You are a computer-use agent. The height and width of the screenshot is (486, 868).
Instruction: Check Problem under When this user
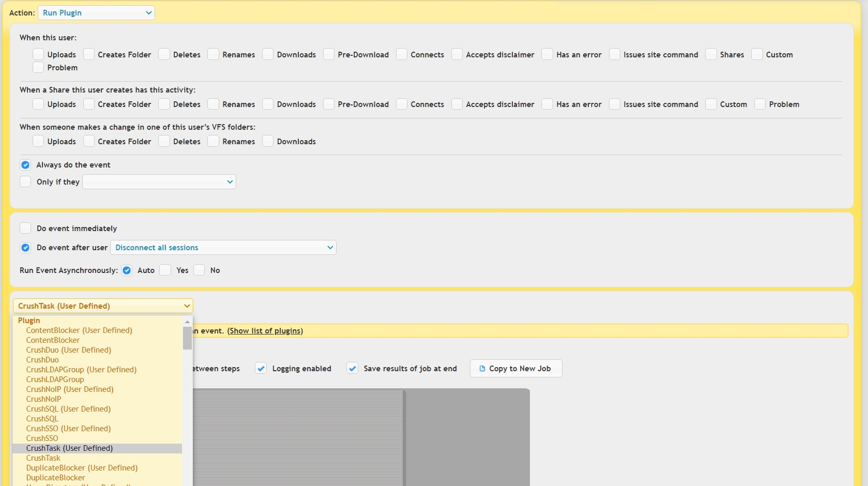[x=38, y=67]
